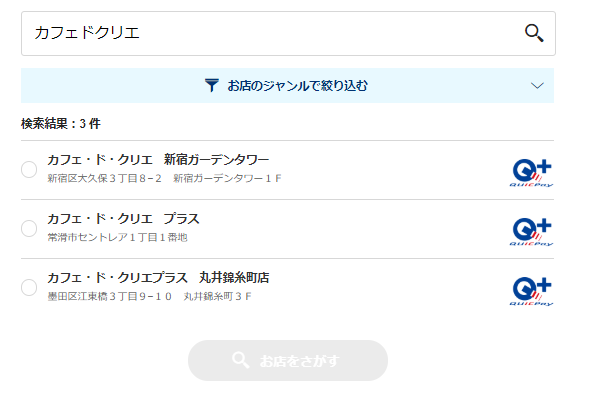The height and width of the screenshot is (399, 592).
Task: Select radio button for カフェ・ド・クリエ プラス
Action: [x=29, y=228]
